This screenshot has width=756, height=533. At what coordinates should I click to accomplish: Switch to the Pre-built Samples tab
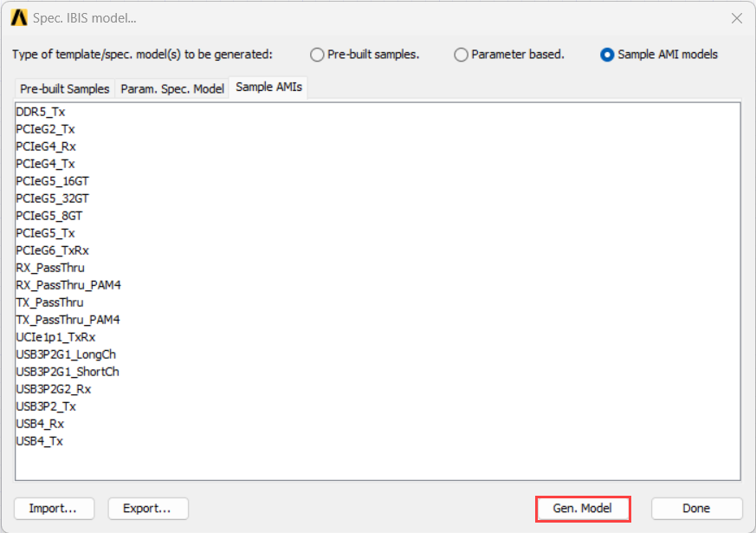tap(64, 88)
